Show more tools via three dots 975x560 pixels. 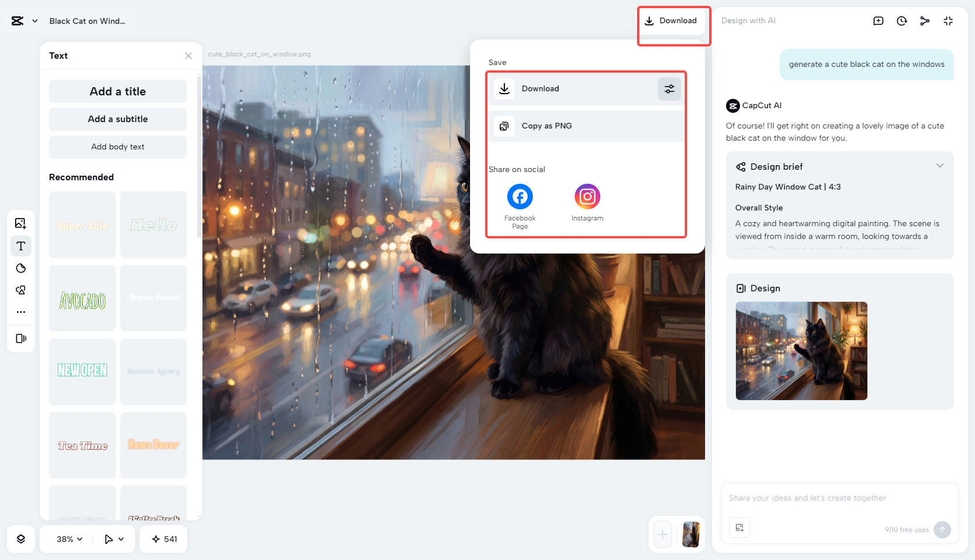[x=21, y=312]
